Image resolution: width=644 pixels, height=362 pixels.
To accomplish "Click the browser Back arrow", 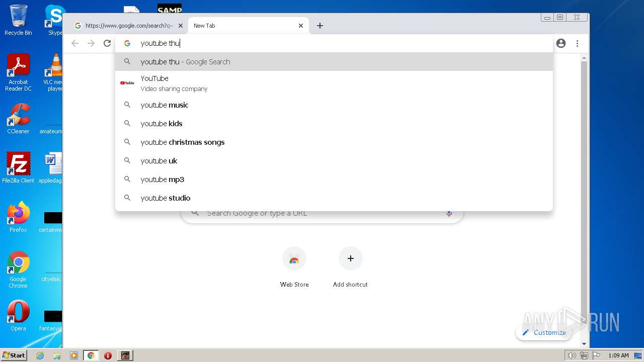I will 75,43.
